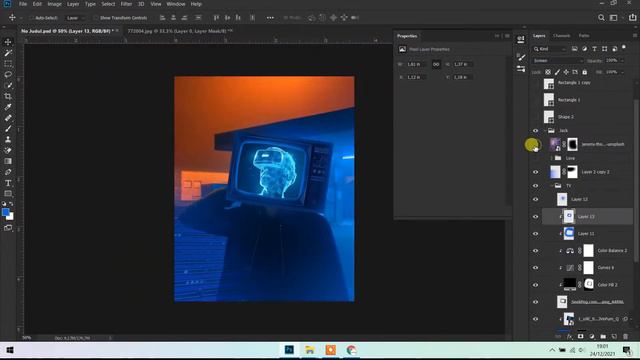Open the File menu

click(x=23, y=4)
